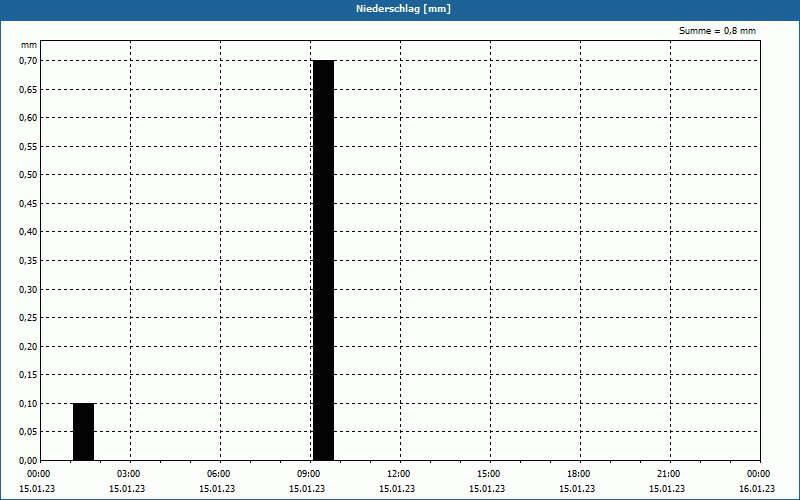Click the 03:00 time axis label

coord(129,474)
